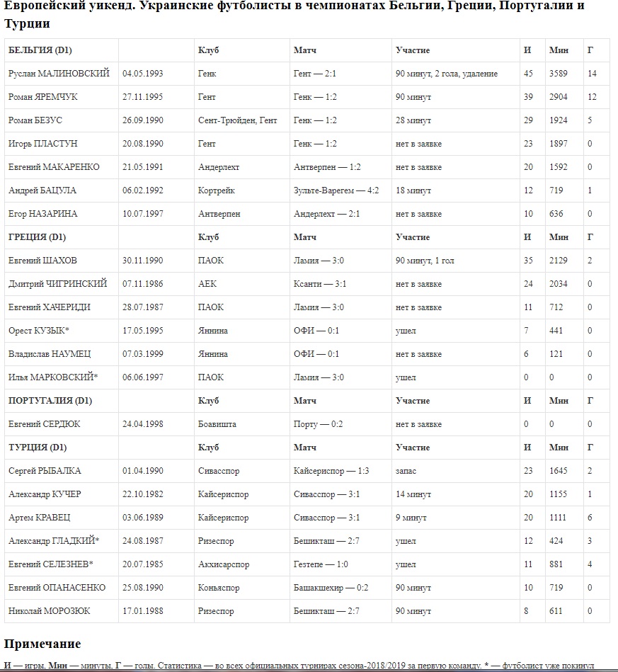Select player name Егор НАЗАРИНА
618x672 pixels.
(43, 214)
